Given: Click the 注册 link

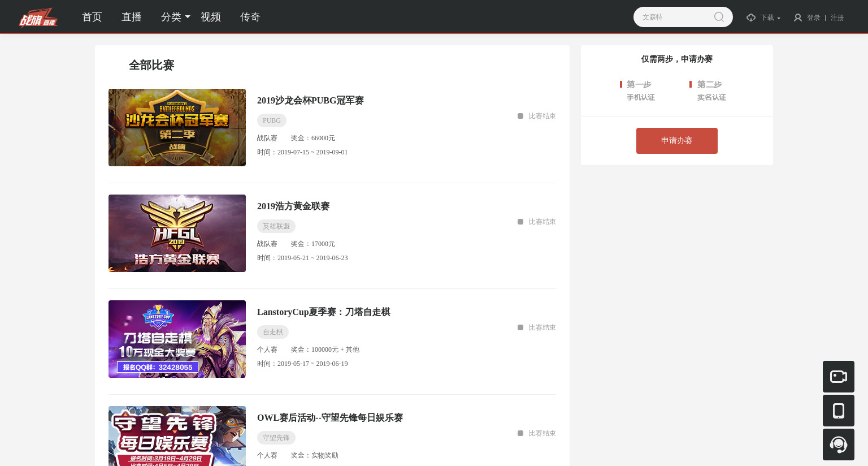Looking at the screenshot, I should pyautogui.click(x=837, y=18).
